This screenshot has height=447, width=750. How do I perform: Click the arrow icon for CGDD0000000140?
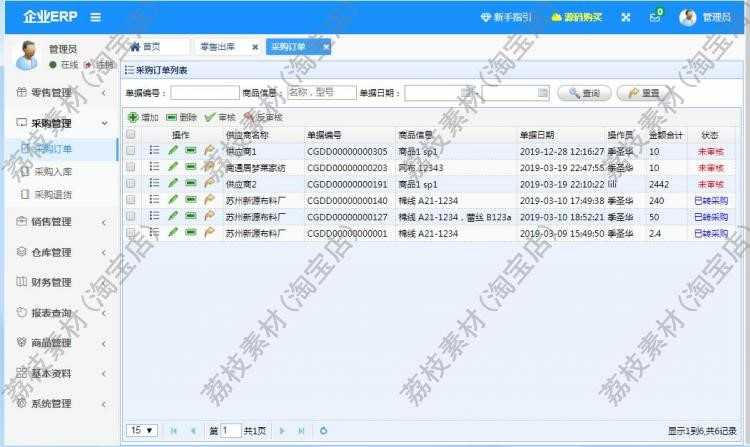click(209, 200)
